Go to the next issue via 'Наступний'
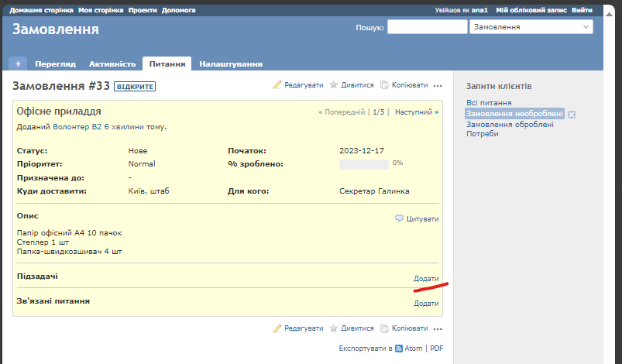The image size is (622, 364). click(416, 112)
